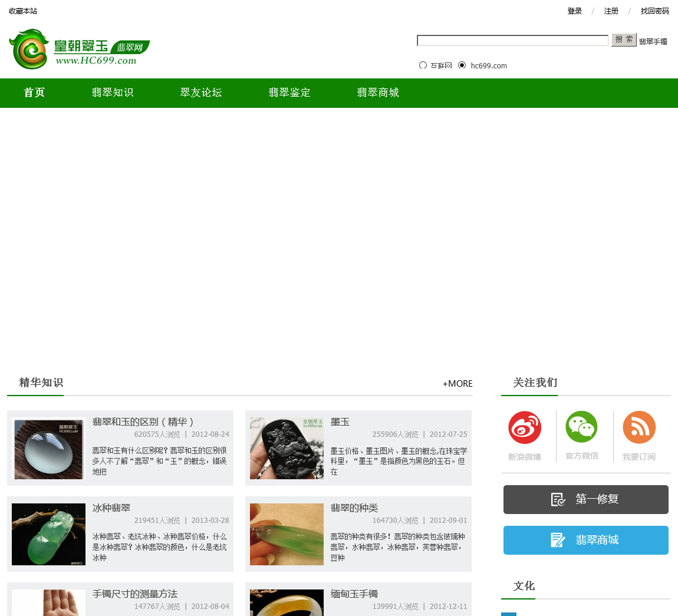Select the hc699.com search radio button
This screenshot has height=616, width=678.
(462, 65)
